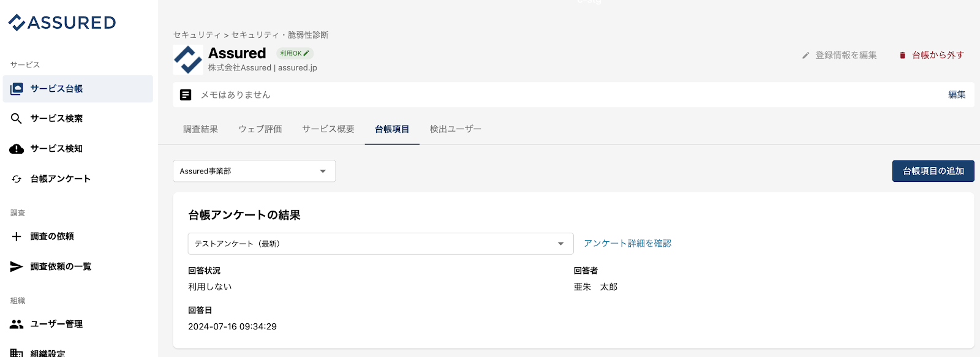
Task: Click the pencil icon beside 登録情報を編集
Action: coord(806,55)
